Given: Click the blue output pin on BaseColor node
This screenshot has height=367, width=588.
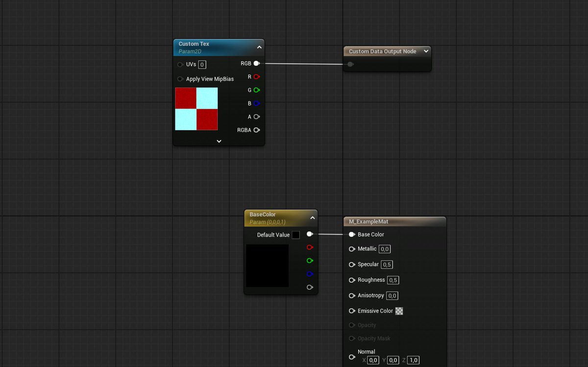Looking at the screenshot, I should (309, 274).
